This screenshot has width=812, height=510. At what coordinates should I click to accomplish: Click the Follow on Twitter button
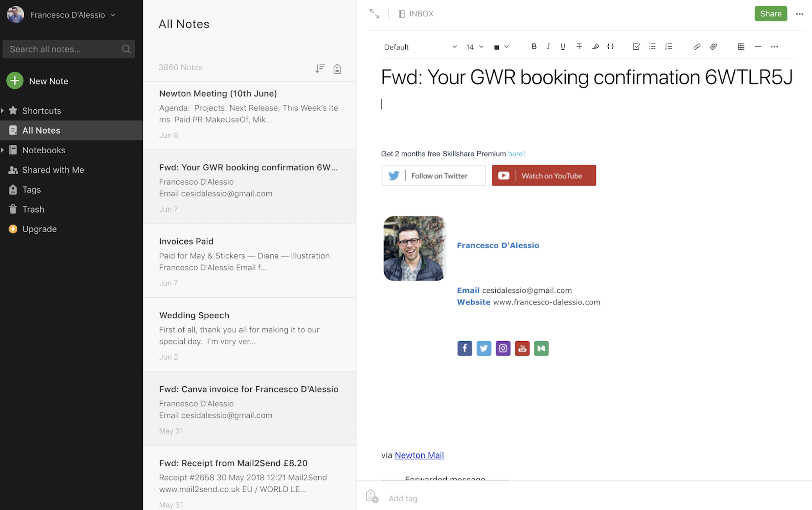click(x=434, y=176)
